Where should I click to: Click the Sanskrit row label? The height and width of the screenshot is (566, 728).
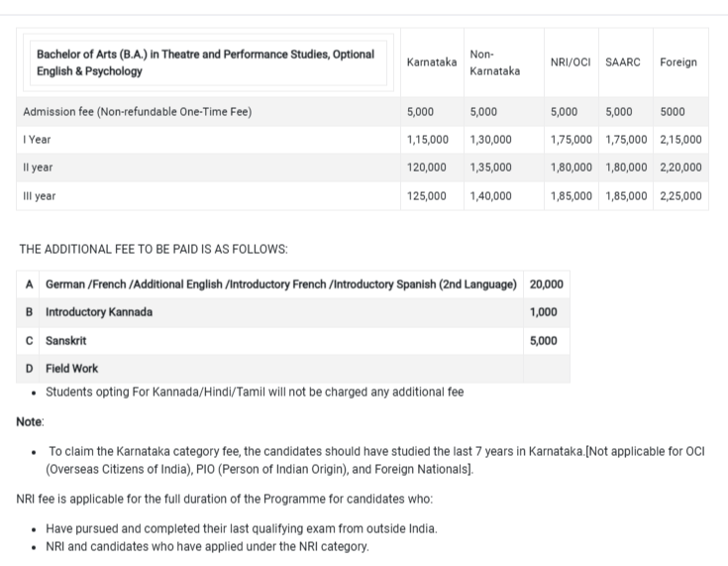(66, 340)
